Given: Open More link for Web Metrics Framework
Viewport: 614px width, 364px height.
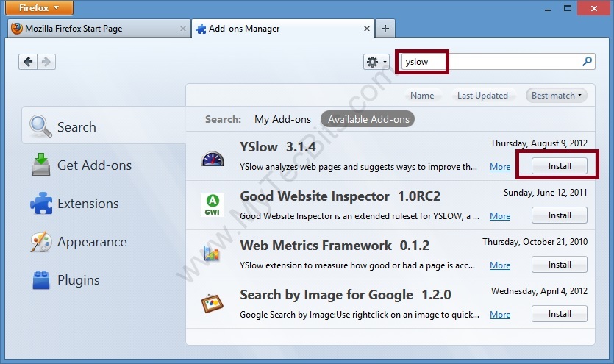Looking at the screenshot, I should (x=500, y=265).
